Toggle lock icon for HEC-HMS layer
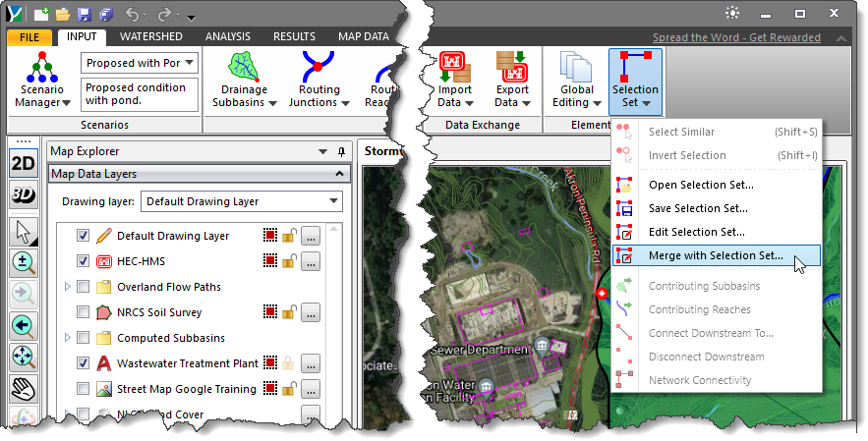Image resolution: width=868 pixels, height=441 pixels. click(289, 261)
